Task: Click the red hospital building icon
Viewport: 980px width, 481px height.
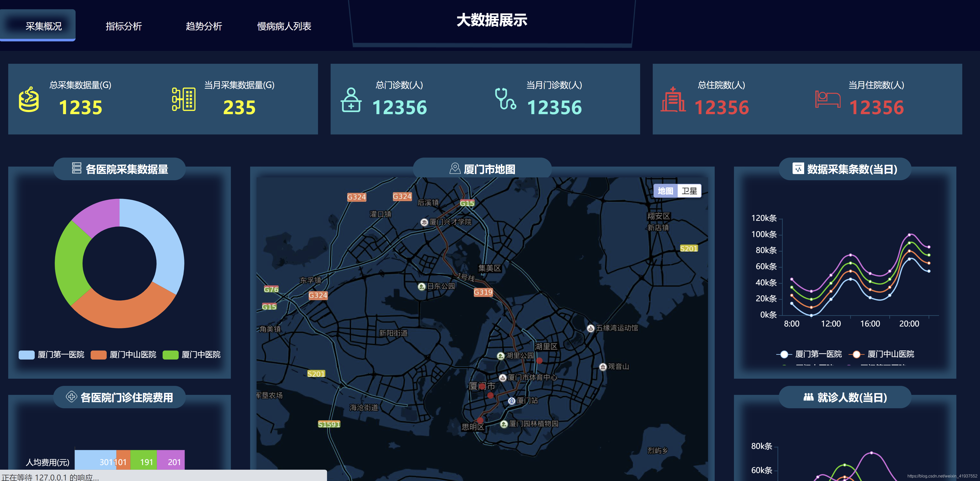Action: pyautogui.click(x=673, y=100)
